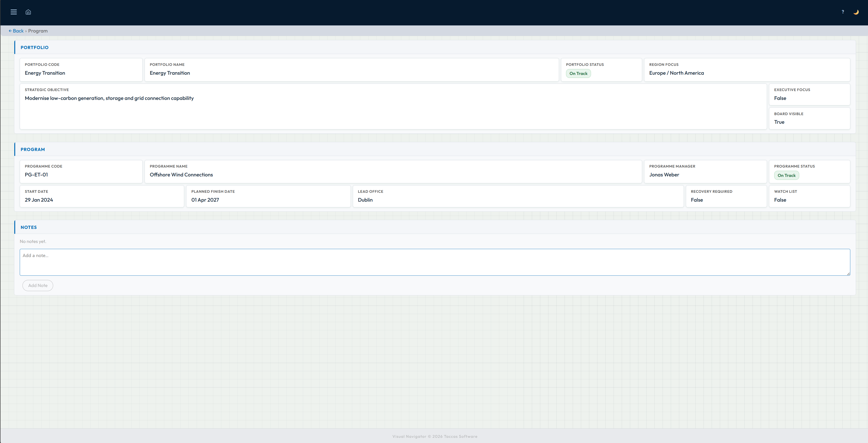Image resolution: width=868 pixels, height=443 pixels.
Task: Click planned finish date 01 Apr 2027
Action: click(x=205, y=200)
